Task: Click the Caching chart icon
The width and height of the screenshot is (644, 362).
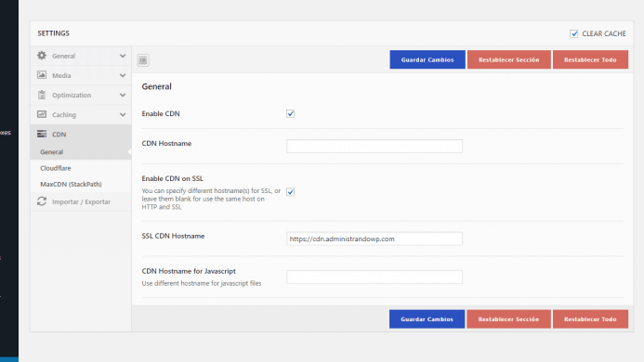Action: pos(42,114)
